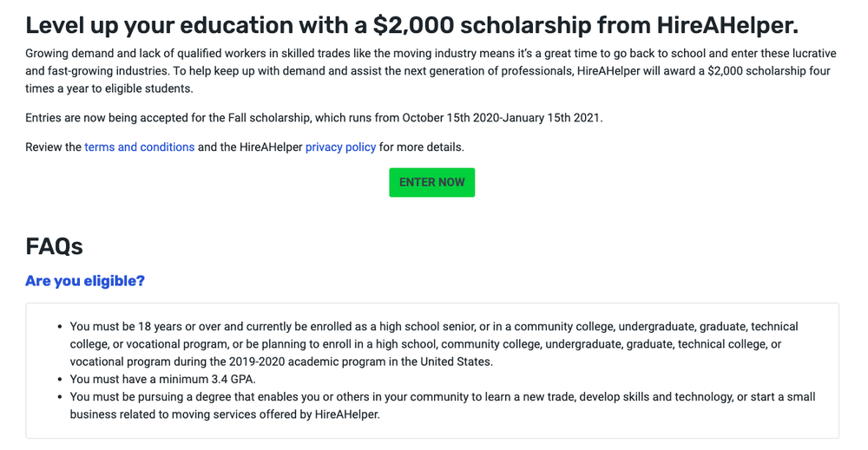Click the 'Level up your education' headline

pyautogui.click(x=411, y=25)
